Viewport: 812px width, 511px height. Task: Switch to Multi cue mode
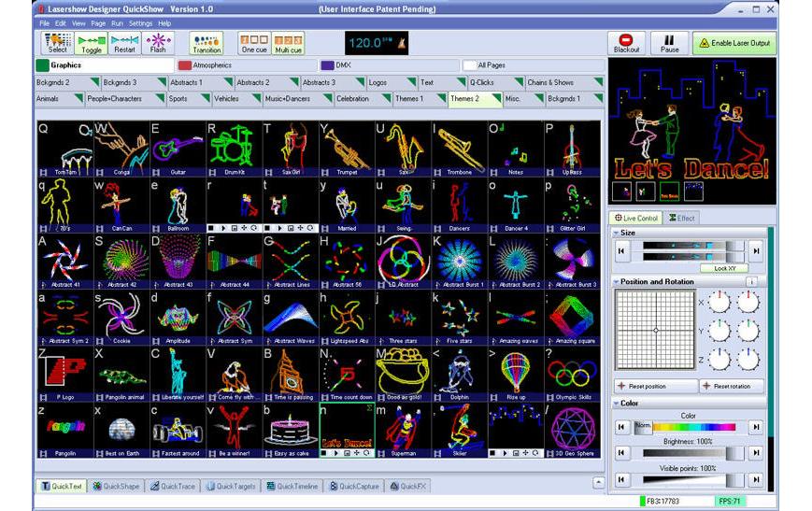coord(288,43)
